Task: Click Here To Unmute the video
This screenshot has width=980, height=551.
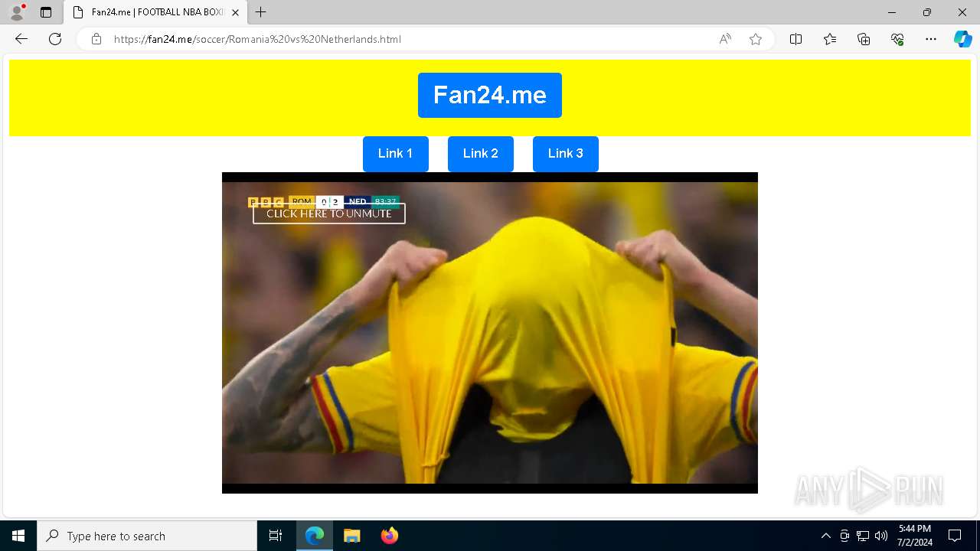Action: click(x=329, y=214)
